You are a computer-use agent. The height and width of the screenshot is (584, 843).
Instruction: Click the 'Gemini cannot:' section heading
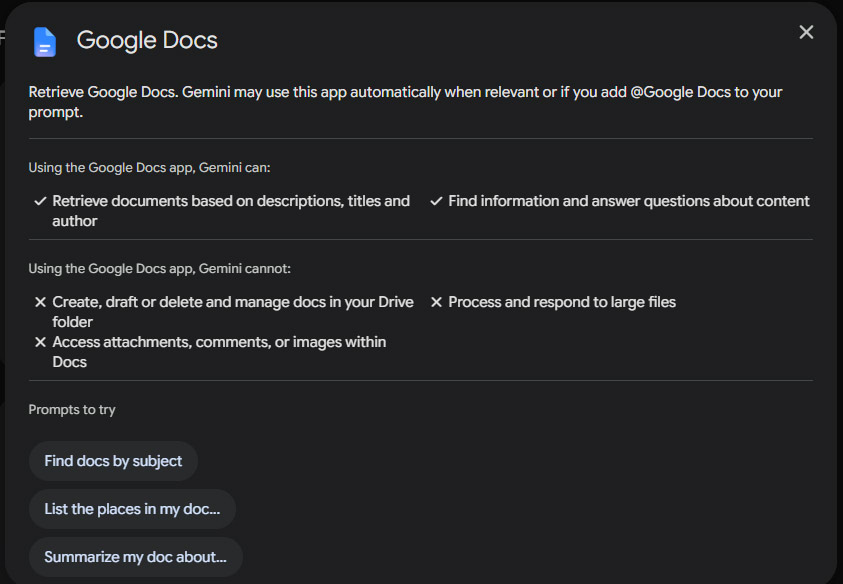pyautogui.click(x=160, y=268)
